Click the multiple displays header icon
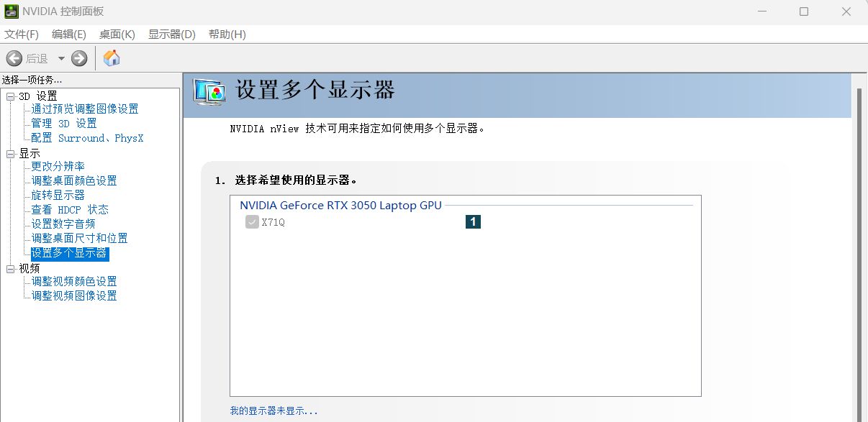This screenshot has width=868, height=422. point(210,91)
